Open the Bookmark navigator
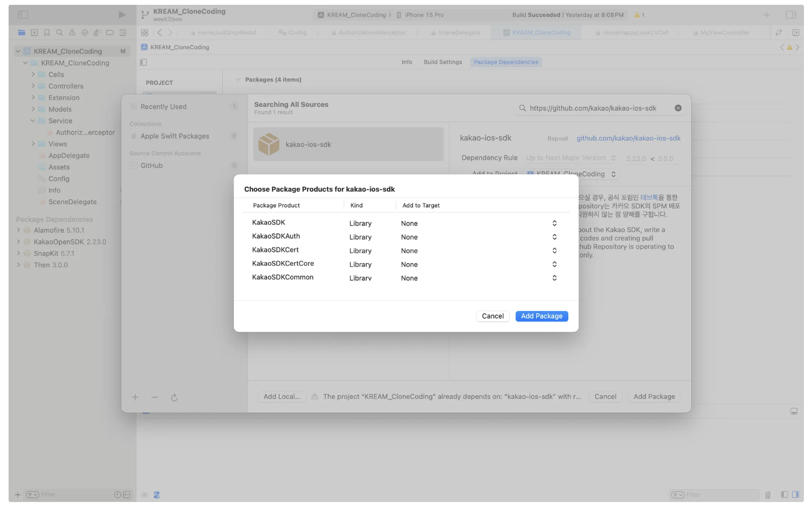The image size is (812, 509). tap(47, 33)
